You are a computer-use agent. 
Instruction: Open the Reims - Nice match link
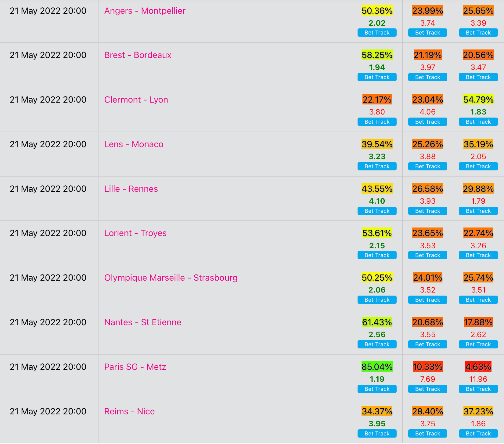[129, 411]
